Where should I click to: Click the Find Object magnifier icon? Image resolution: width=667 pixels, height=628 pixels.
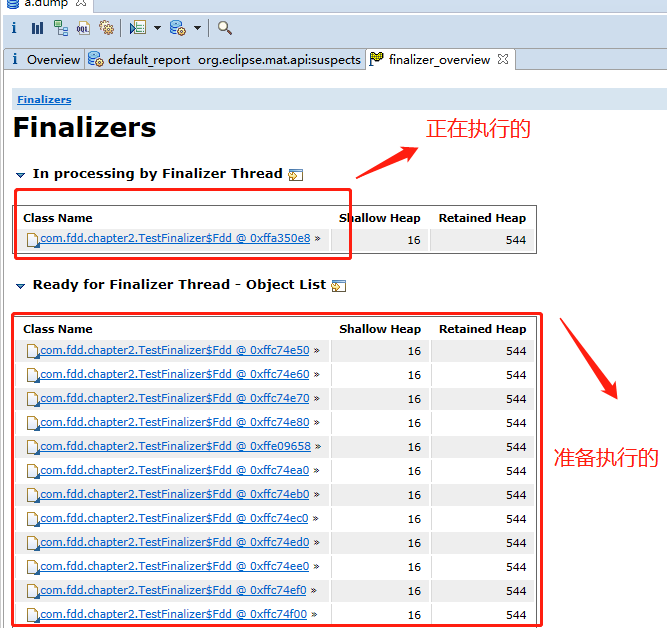tap(225, 28)
